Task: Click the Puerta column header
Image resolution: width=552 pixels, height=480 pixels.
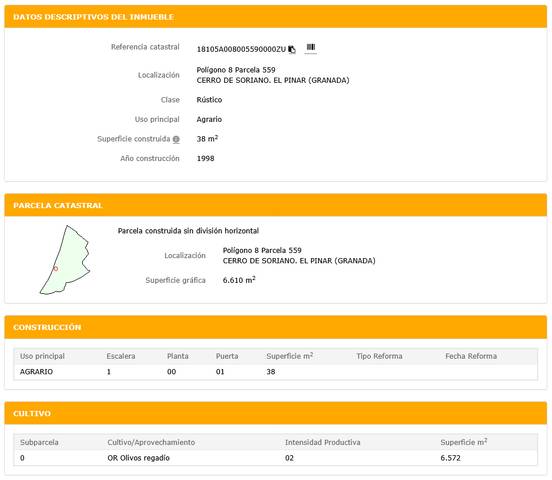Action: coord(227,356)
